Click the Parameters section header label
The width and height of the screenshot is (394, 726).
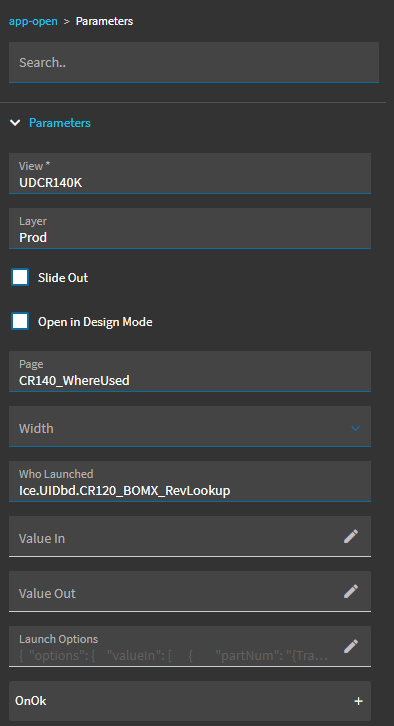[x=60, y=123]
